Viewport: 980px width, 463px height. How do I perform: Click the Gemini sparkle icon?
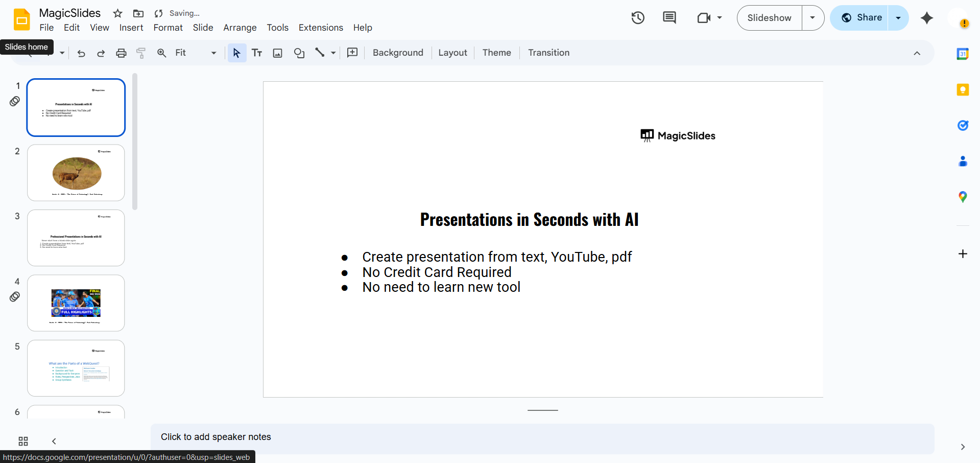click(926, 18)
